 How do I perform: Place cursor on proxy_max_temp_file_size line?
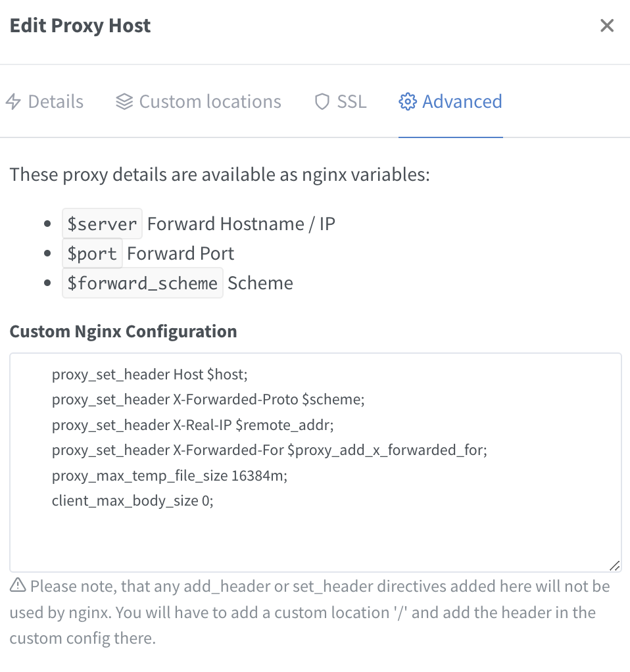[170, 475]
